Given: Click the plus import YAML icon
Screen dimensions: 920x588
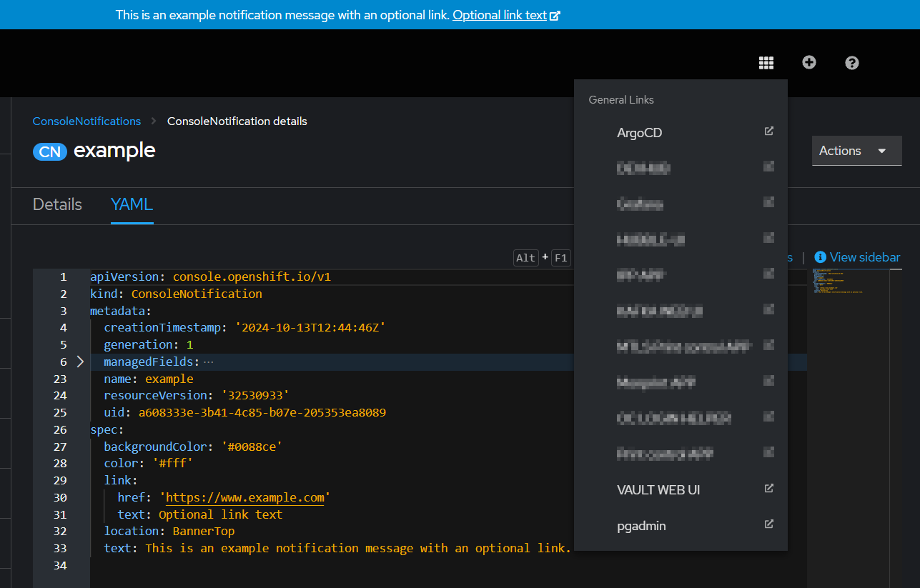Looking at the screenshot, I should pos(809,63).
